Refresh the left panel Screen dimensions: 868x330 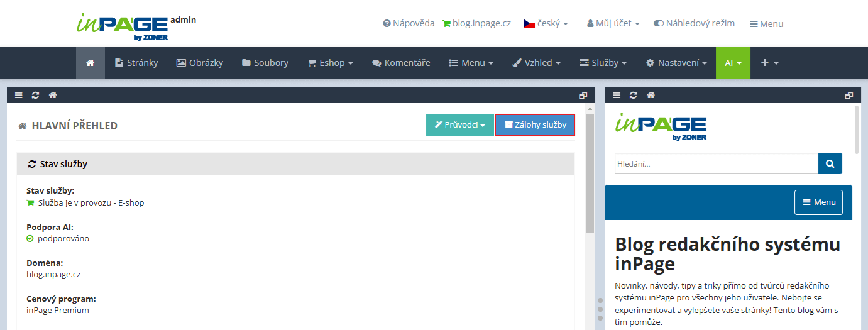coord(36,95)
